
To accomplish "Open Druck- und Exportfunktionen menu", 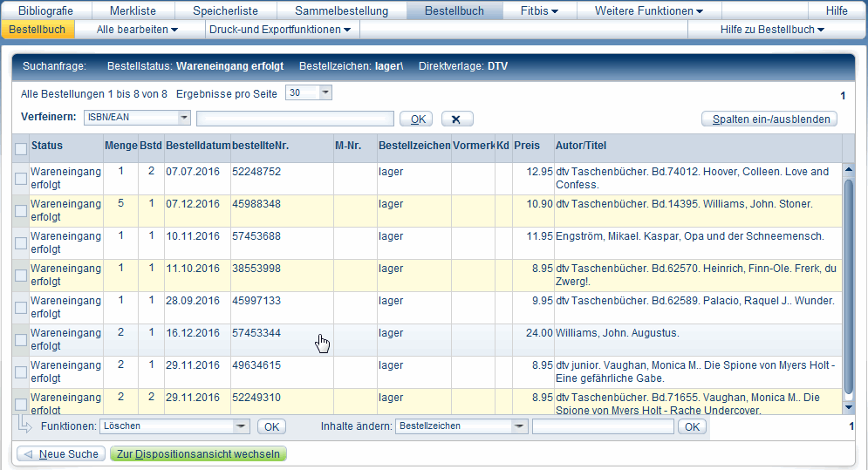I will [279, 30].
